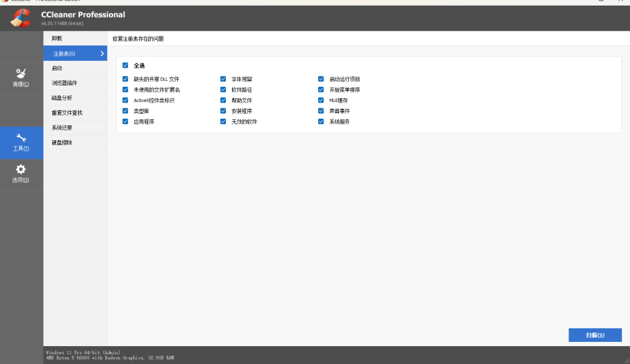Select the 工具 wrench icon in sidebar
This screenshot has height=364, width=630.
(x=21, y=138)
